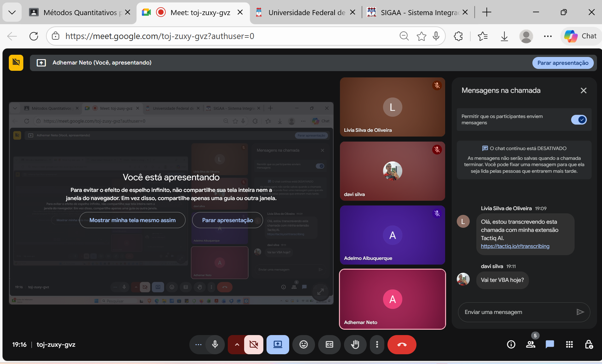Click the toj-zuxy-gvz meeting code text
602x364 pixels.
coord(56,344)
